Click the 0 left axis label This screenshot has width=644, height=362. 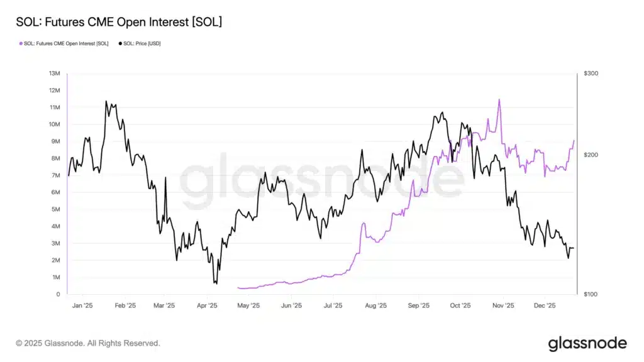(x=58, y=294)
